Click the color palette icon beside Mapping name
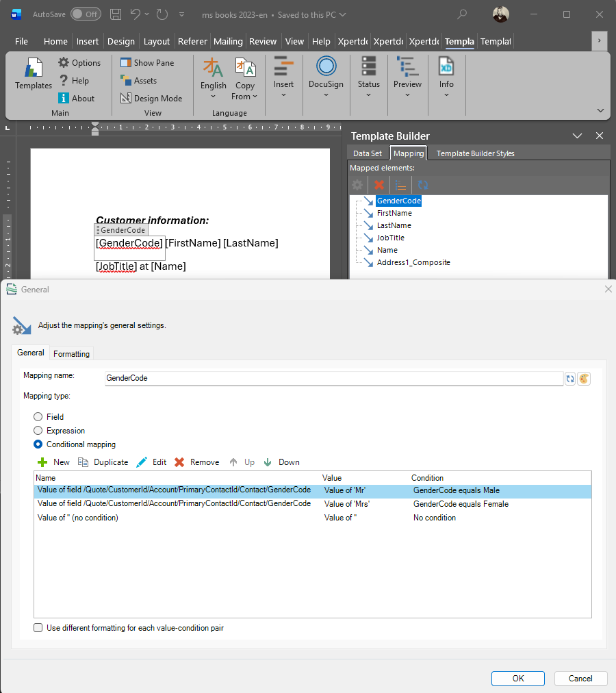616x693 pixels. [x=584, y=379]
